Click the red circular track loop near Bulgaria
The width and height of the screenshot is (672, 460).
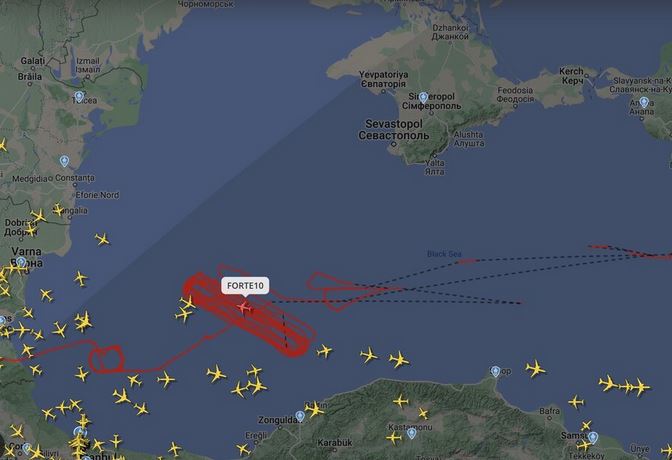point(106,359)
